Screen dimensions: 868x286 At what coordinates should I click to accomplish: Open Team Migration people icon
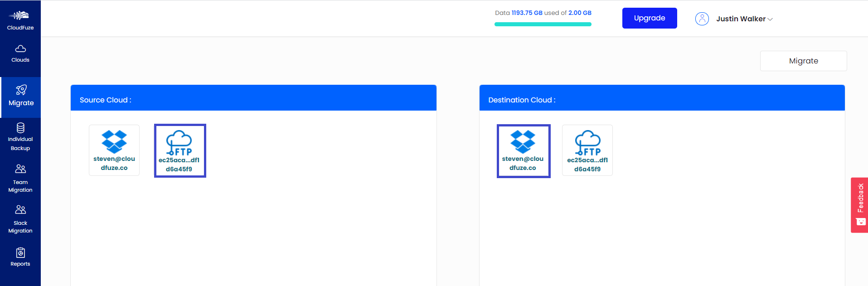tap(20, 169)
